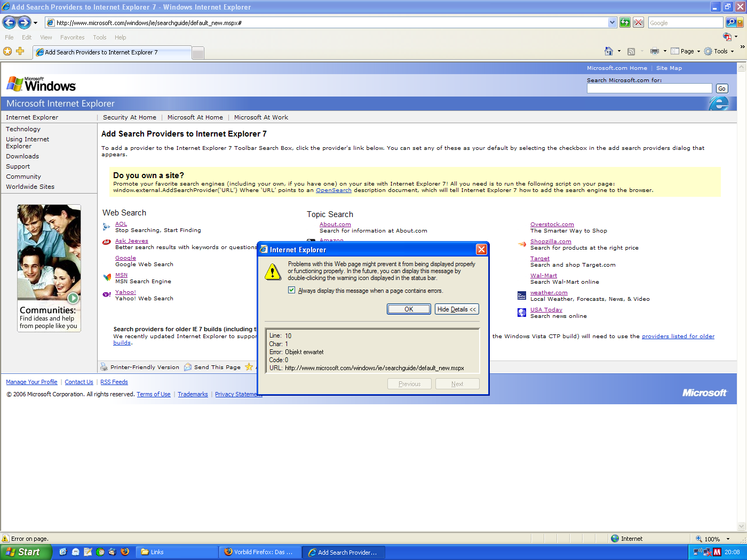Viewport: 747px width, 560px height.
Task: Click Hide Details in the error dialog
Action: pyautogui.click(x=457, y=309)
